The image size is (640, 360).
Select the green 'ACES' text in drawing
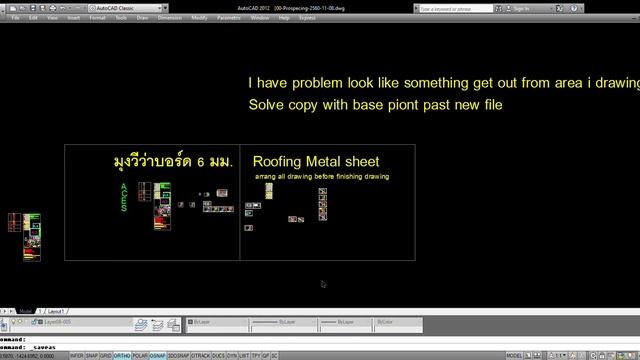(x=124, y=197)
